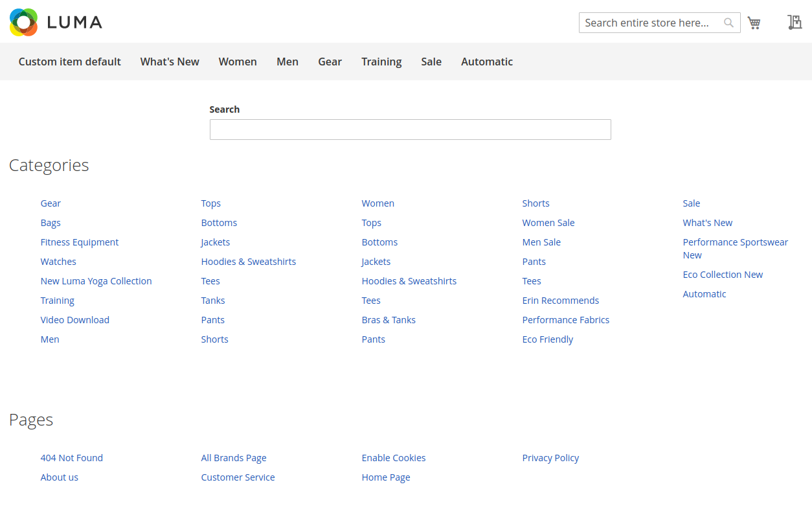Screen dimensions: 812x513
Task: Open New Luma Yoga Collection link
Action: 96,281
